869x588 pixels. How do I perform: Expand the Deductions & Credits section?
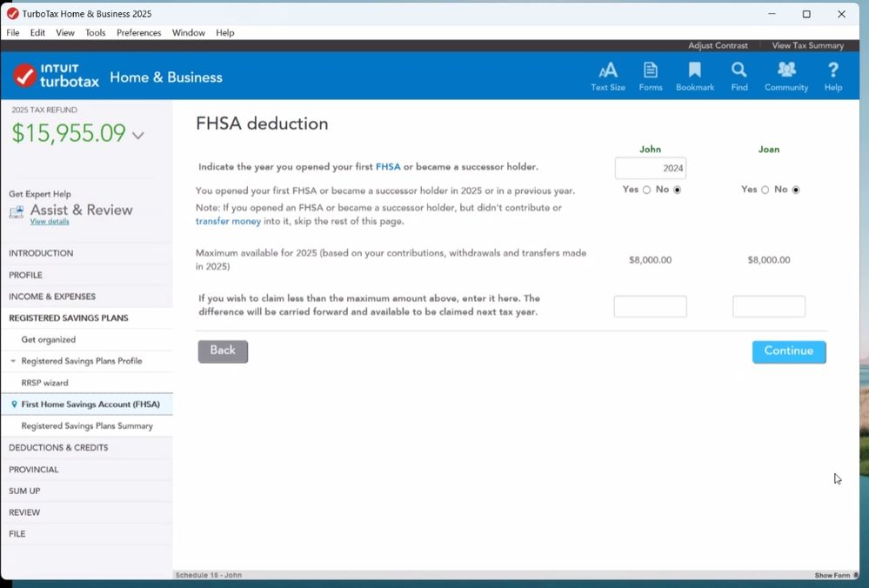(x=58, y=448)
